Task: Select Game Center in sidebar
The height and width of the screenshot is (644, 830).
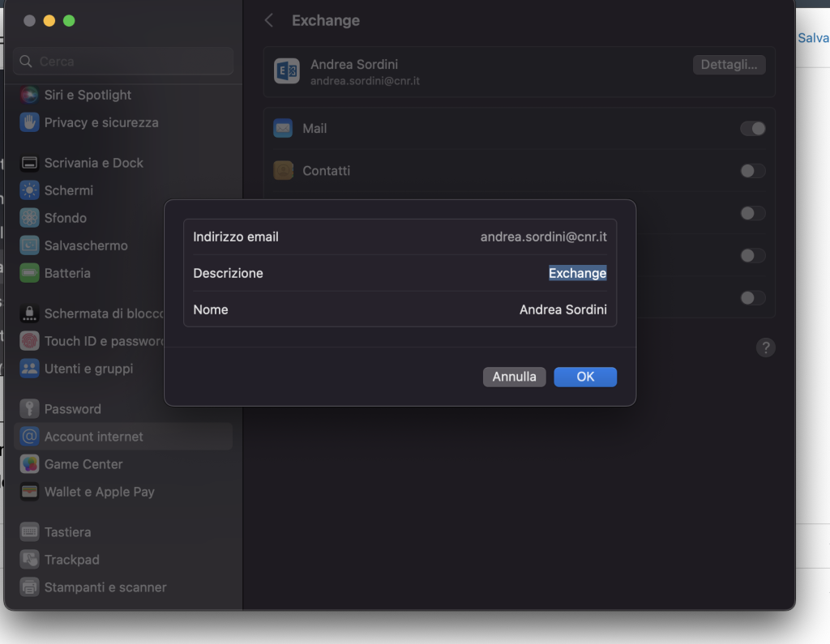Action: (83, 464)
